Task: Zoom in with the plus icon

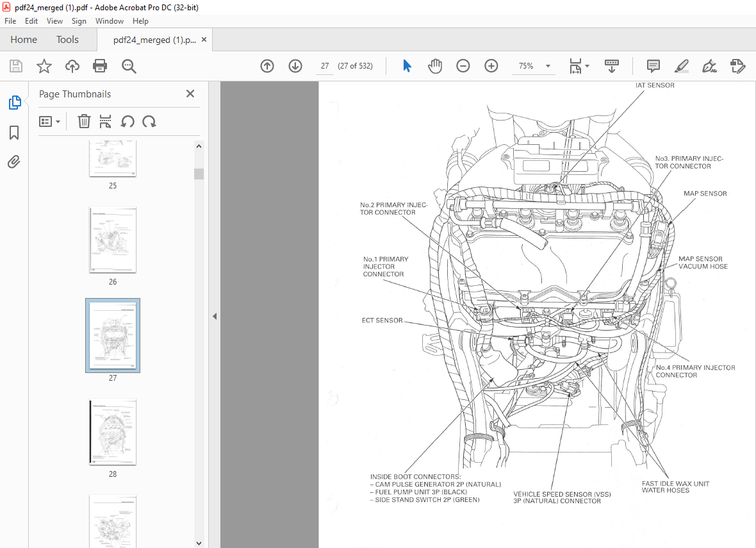Action: click(x=491, y=66)
